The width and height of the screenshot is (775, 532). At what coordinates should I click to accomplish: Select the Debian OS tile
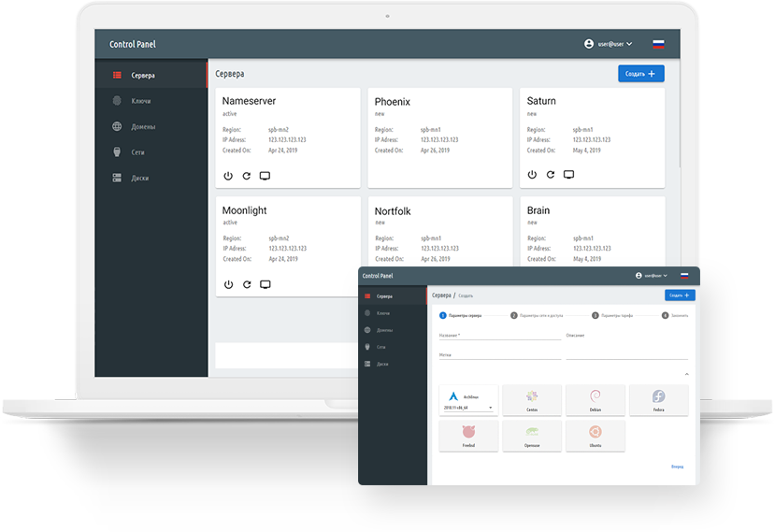pos(596,400)
